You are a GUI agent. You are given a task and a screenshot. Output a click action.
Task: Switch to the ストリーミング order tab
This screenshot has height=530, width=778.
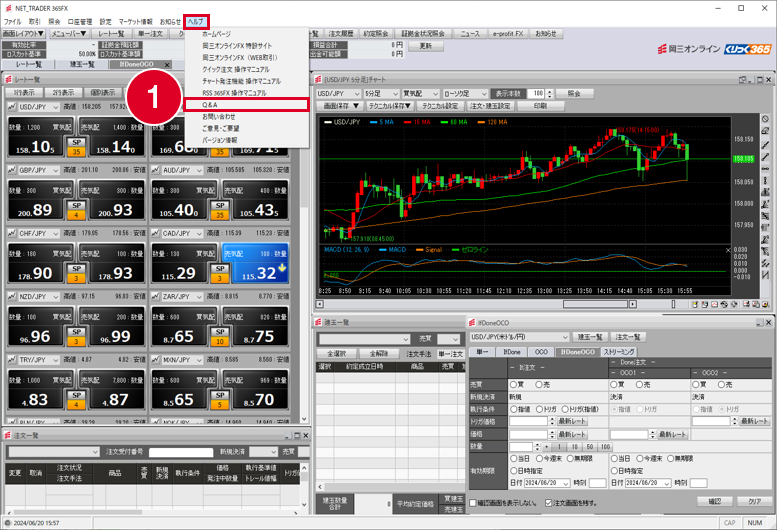pyautogui.click(x=619, y=352)
